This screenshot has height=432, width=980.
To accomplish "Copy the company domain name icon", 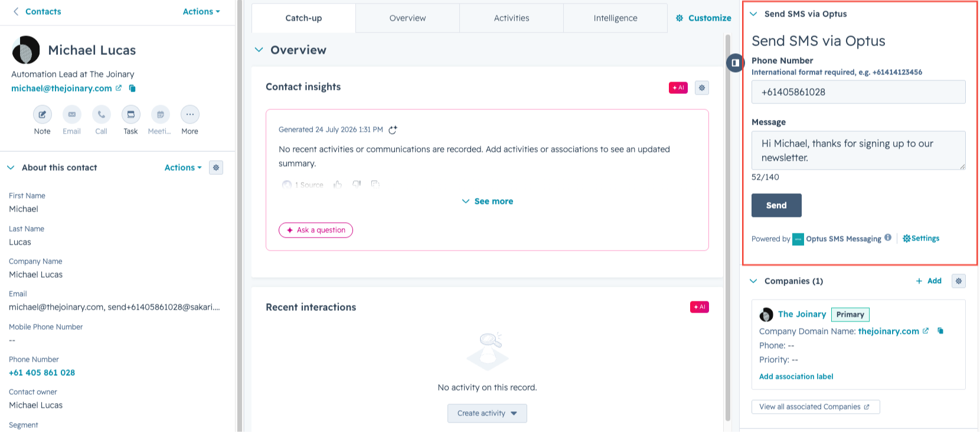I will (940, 331).
